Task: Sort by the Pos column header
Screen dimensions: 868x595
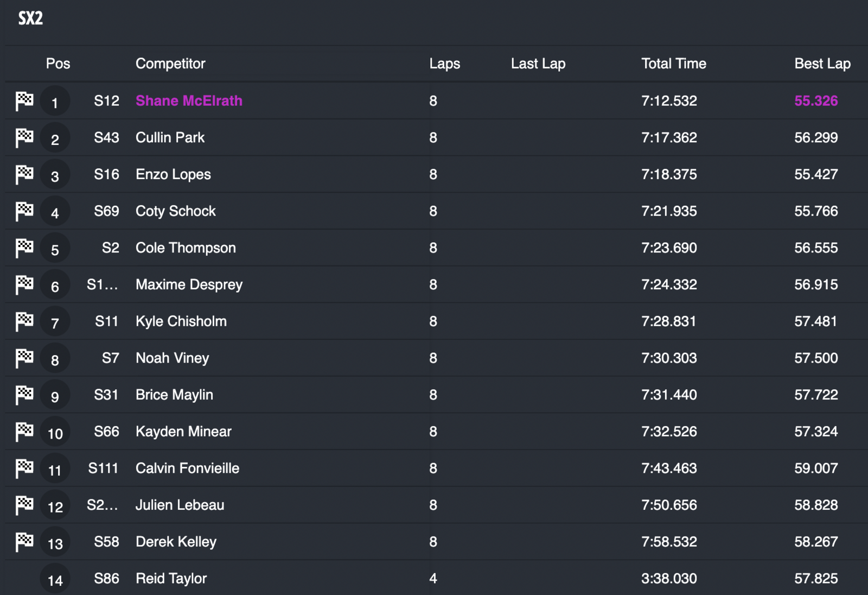Action: 58,64
